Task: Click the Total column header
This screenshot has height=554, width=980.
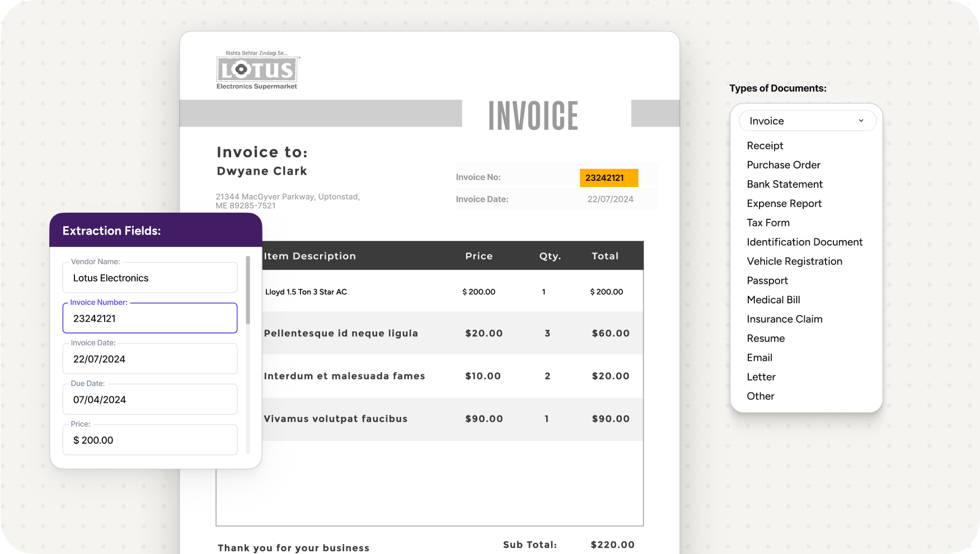Action: (605, 256)
